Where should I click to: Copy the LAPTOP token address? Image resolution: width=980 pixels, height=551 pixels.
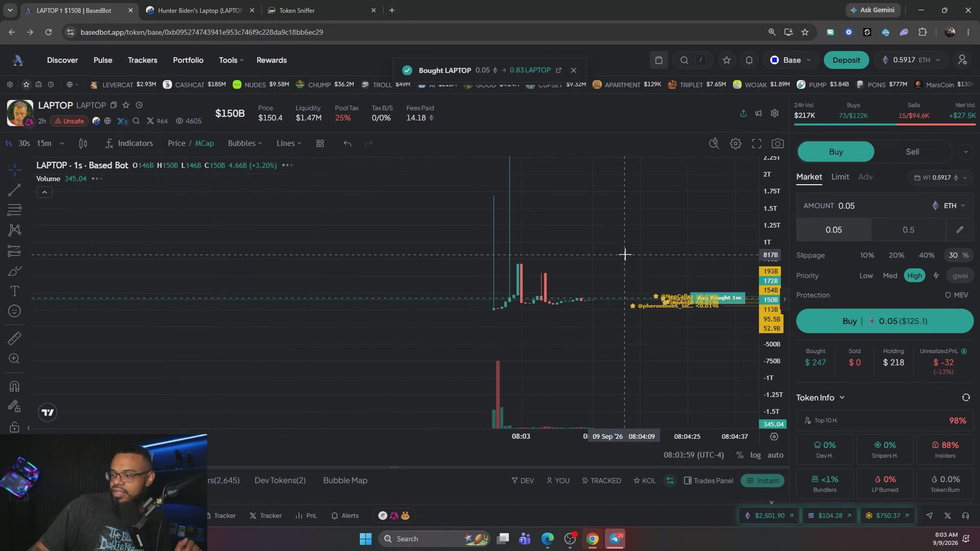(113, 105)
